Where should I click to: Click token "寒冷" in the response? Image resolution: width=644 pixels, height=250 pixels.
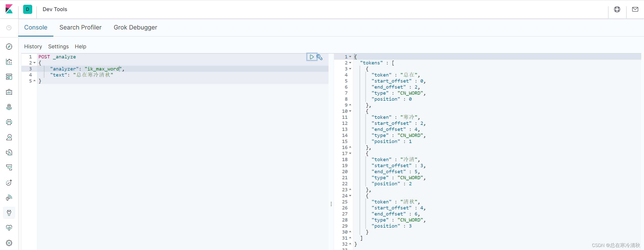409,117
